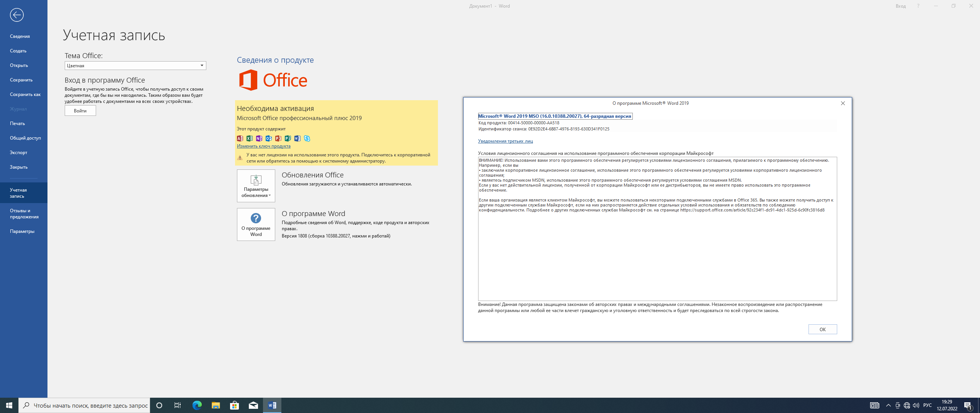Click the Show Desktop strip at the taskbar edge
This screenshot has height=413, width=980.
click(978, 405)
